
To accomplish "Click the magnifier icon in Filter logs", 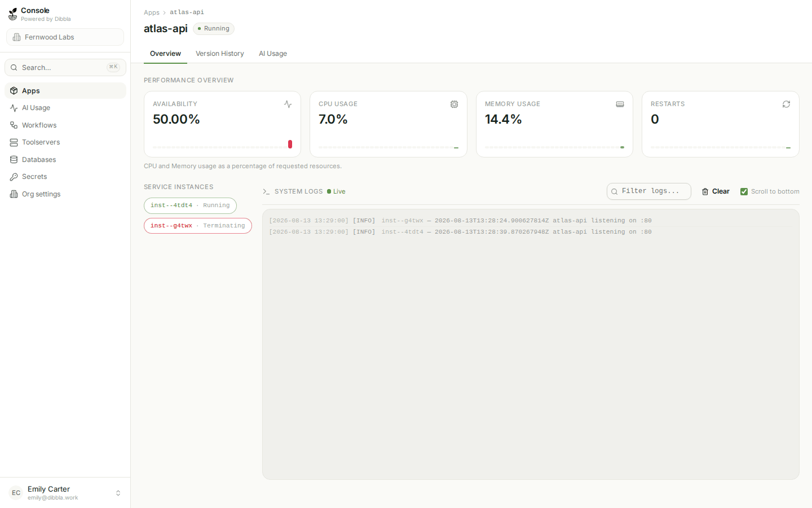I will pyautogui.click(x=614, y=192).
